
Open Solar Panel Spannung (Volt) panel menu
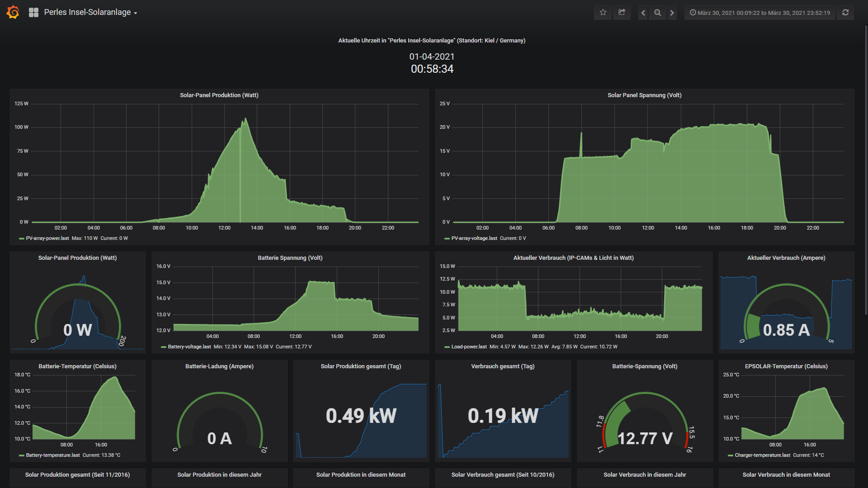coord(644,95)
